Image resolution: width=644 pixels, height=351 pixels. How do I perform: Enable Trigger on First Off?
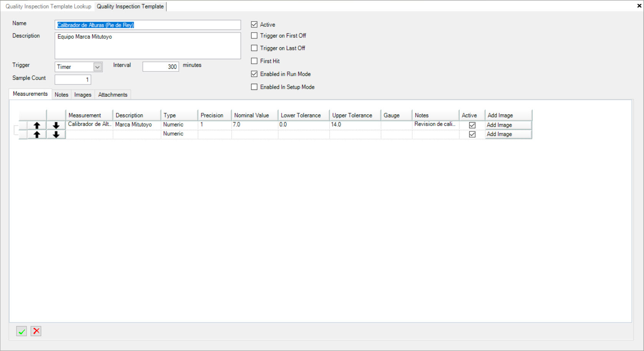pyautogui.click(x=254, y=35)
